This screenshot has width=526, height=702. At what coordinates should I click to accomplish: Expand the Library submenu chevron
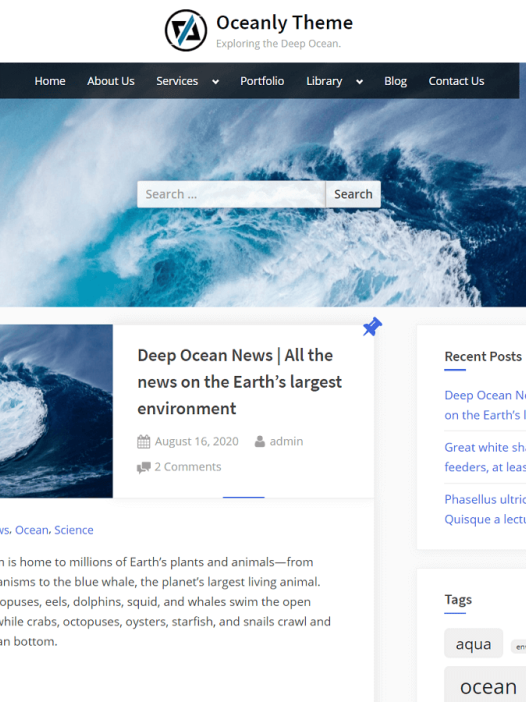(x=359, y=81)
